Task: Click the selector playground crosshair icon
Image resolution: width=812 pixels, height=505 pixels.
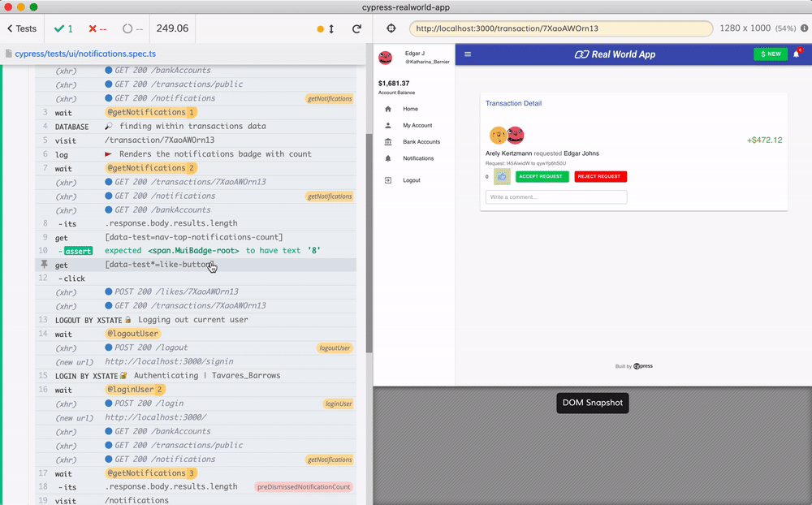Action: click(x=391, y=28)
